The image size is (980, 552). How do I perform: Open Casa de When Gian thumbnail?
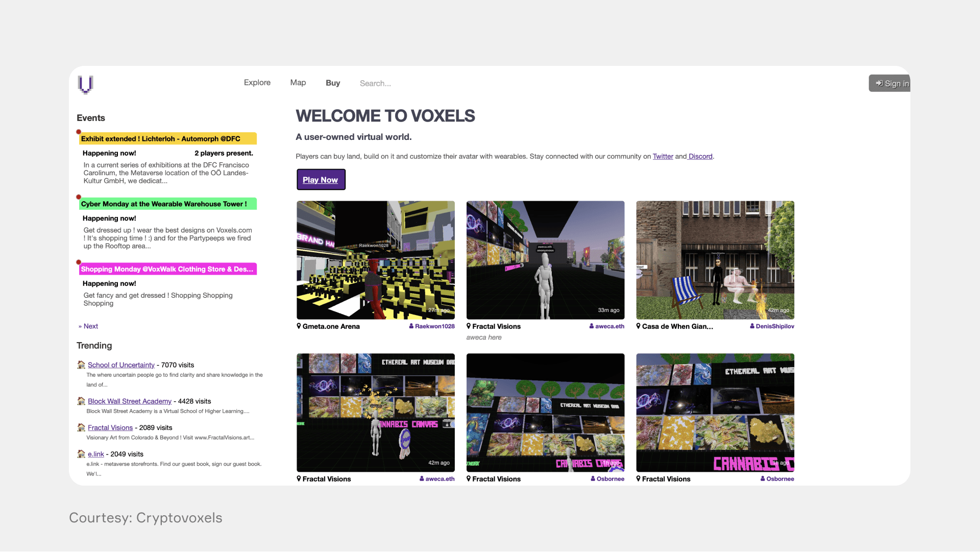715,260
